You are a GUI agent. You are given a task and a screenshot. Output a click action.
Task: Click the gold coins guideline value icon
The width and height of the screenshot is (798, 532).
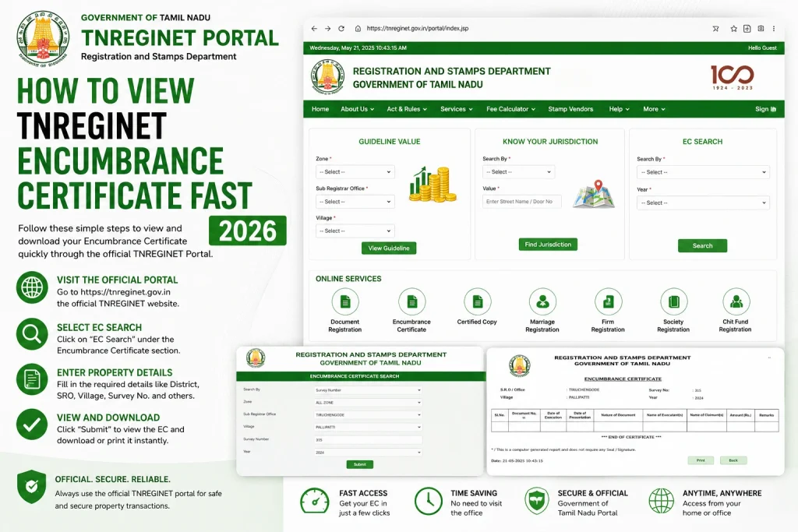pyautogui.click(x=432, y=184)
